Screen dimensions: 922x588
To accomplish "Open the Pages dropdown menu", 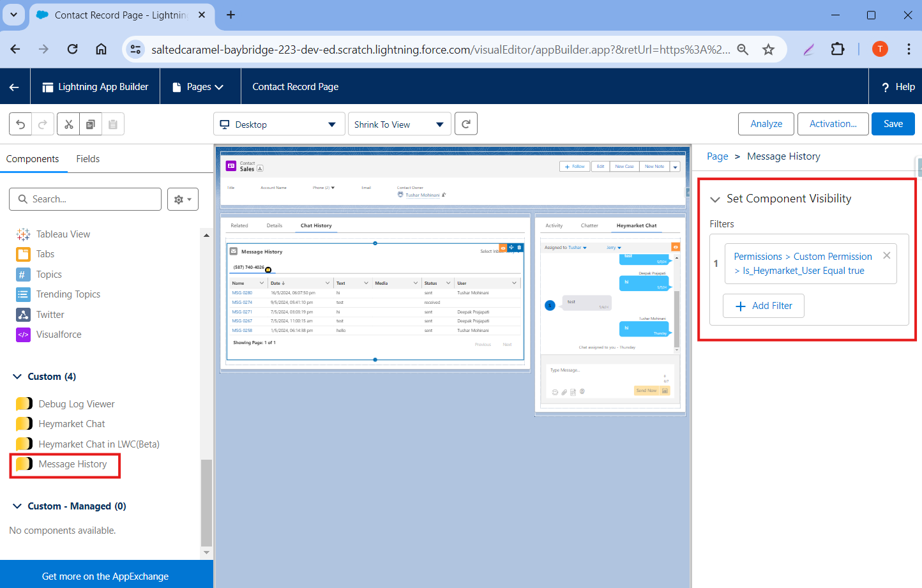I will coord(199,87).
